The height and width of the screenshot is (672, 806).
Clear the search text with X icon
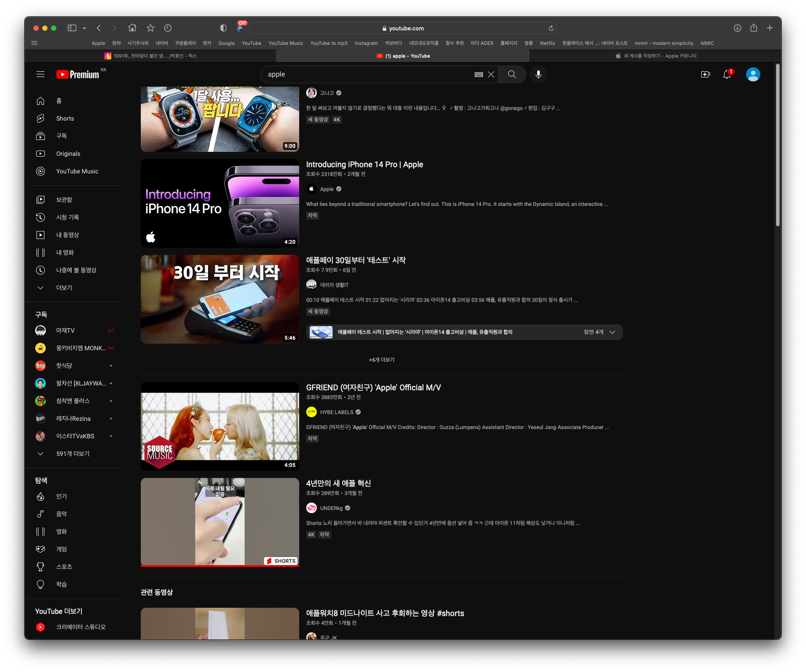(x=491, y=74)
